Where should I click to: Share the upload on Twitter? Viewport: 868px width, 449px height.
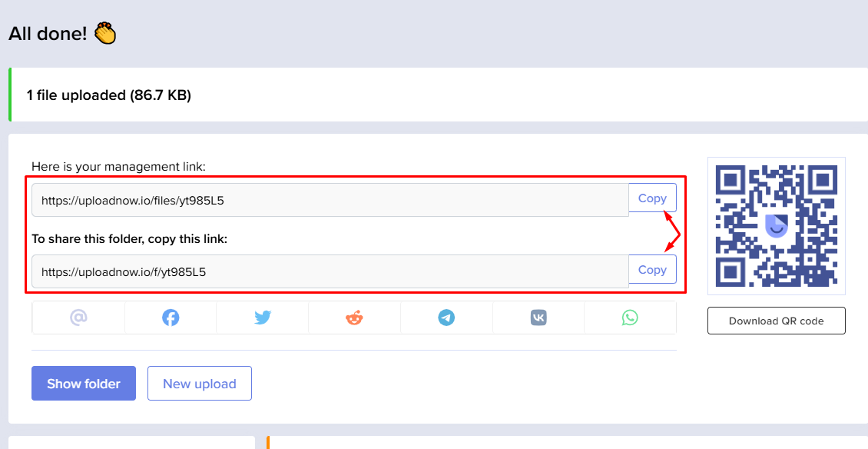click(x=262, y=317)
